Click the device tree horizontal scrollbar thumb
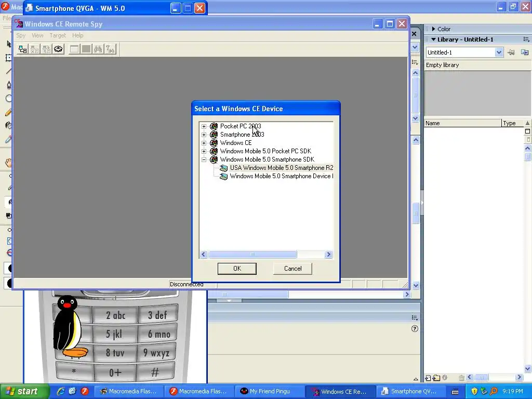532x399 pixels. (252, 255)
